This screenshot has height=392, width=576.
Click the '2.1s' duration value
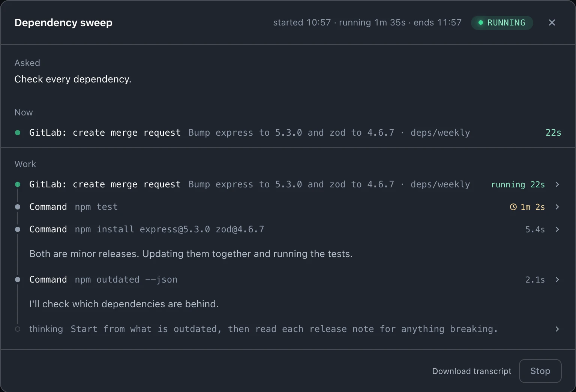pyautogui.click(x=535, y=280)
